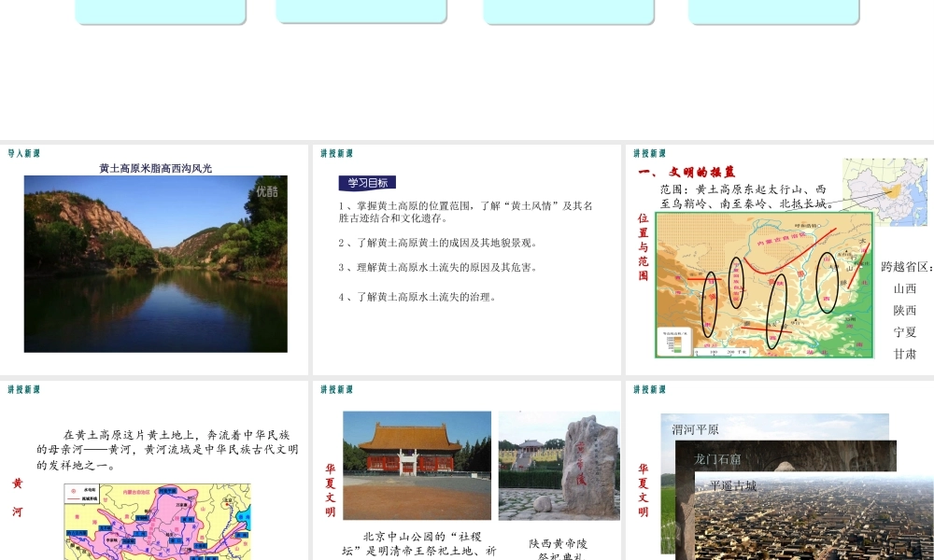Select objective 3、理解黄土高原水土流失的原因及其危害
The height and width of the screenshot is (560, 934).
439,267
